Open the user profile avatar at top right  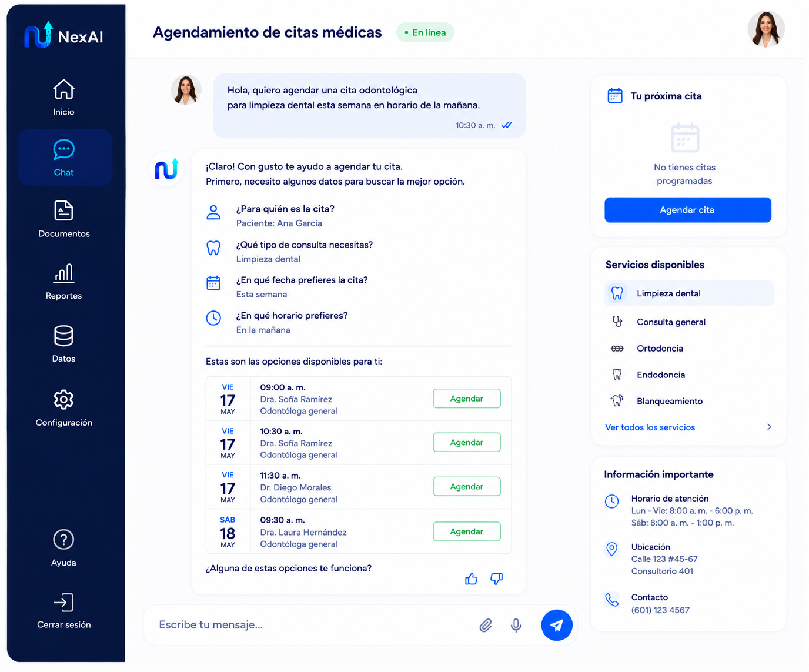(766, 29)
